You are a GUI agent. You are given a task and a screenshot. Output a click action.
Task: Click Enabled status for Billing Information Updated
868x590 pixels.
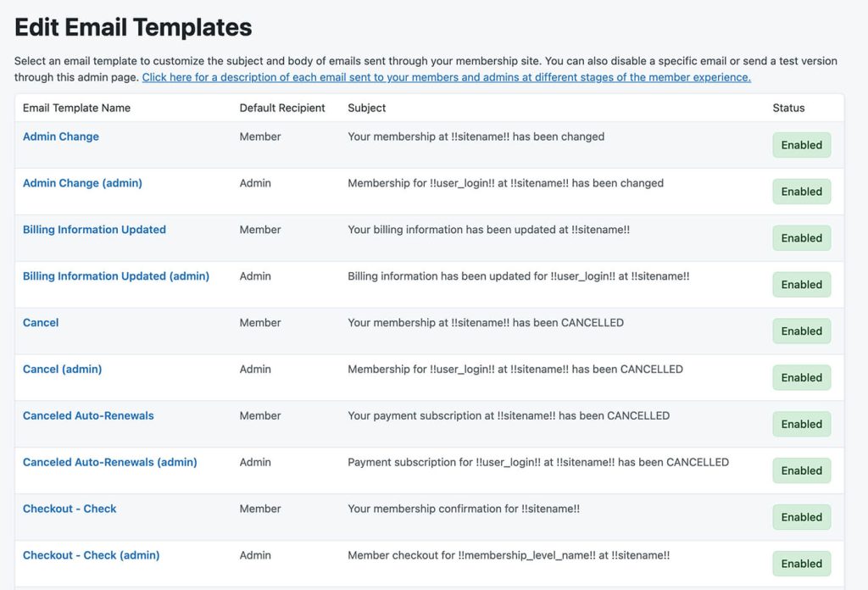802,238
